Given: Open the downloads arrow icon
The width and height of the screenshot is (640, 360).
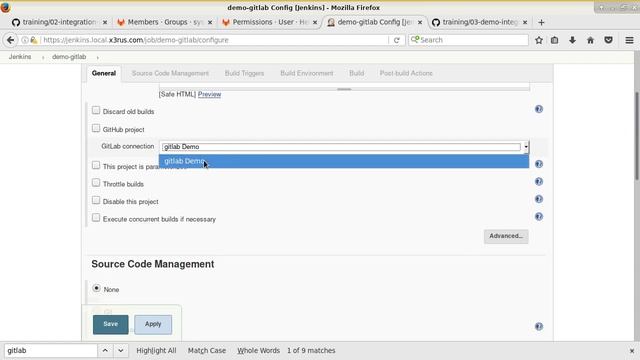Looking at the screenshot, I should tap(572, 40).
